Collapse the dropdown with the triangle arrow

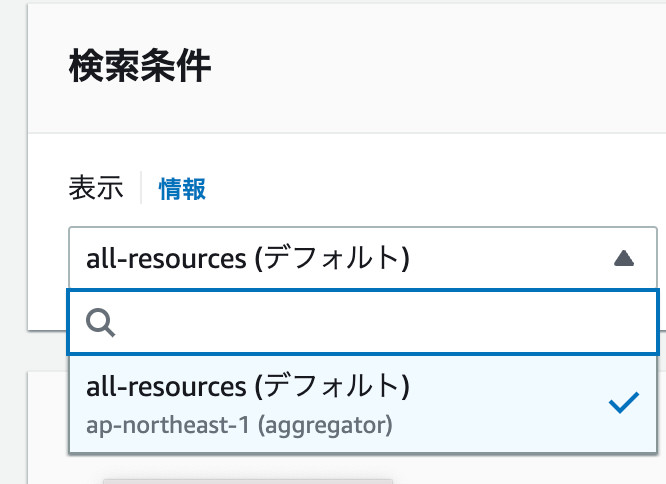624,258
